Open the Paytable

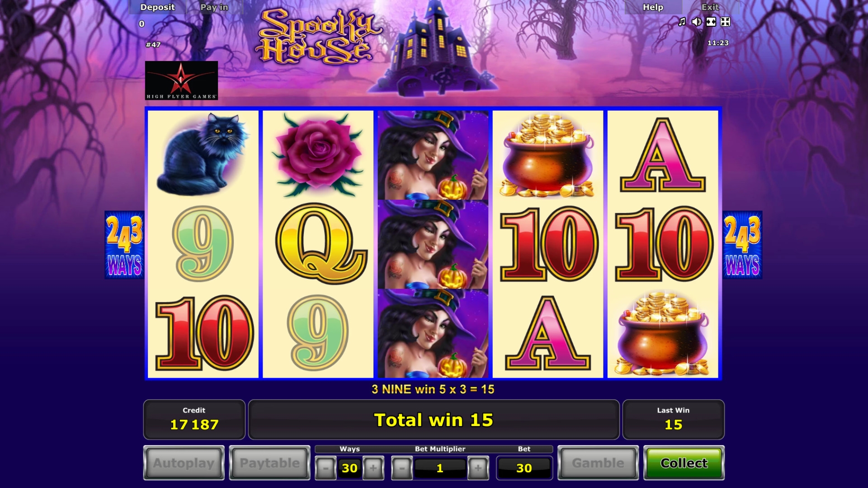pos(270,463)
